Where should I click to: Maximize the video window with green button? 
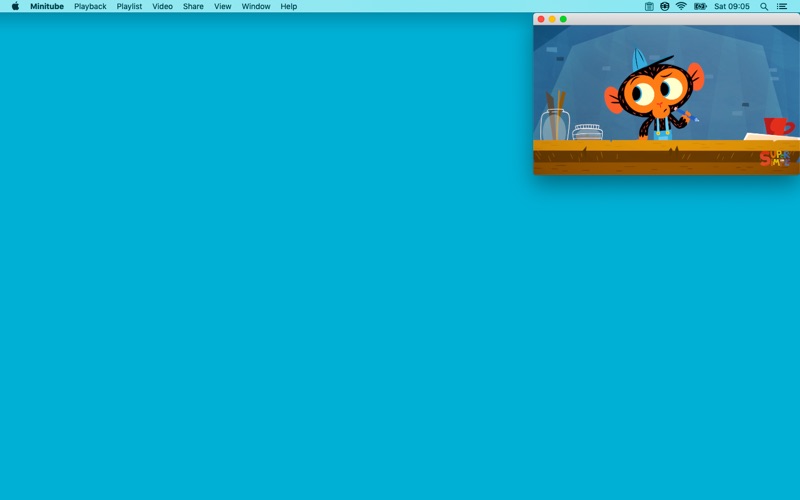(563, 19)
